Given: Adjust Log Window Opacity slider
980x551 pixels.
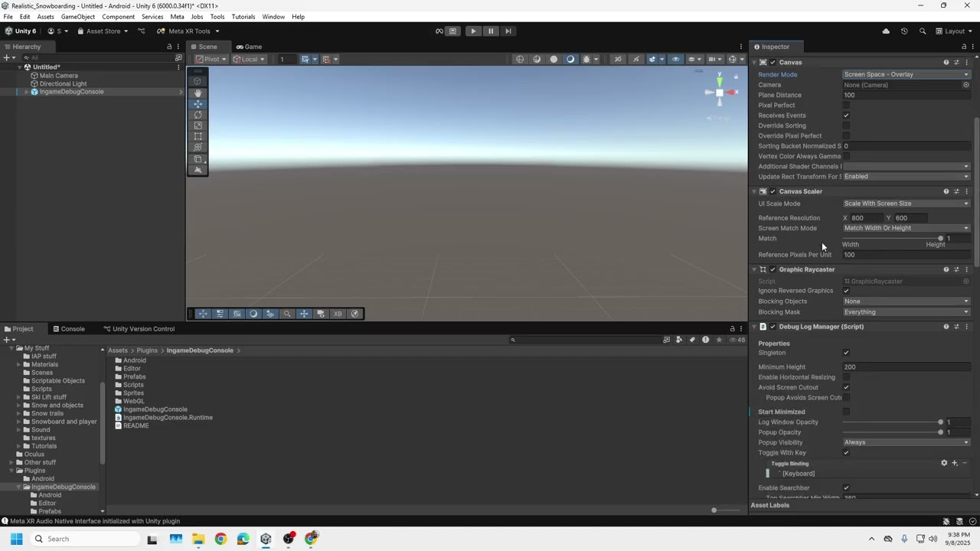Looking at the screenshot, I should (892, 422).
